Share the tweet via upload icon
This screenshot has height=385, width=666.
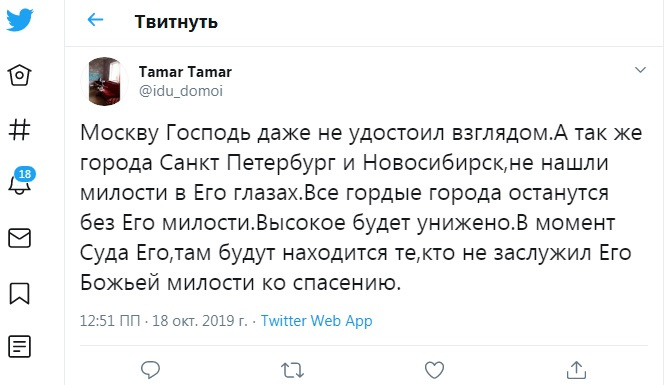(576, 370)
